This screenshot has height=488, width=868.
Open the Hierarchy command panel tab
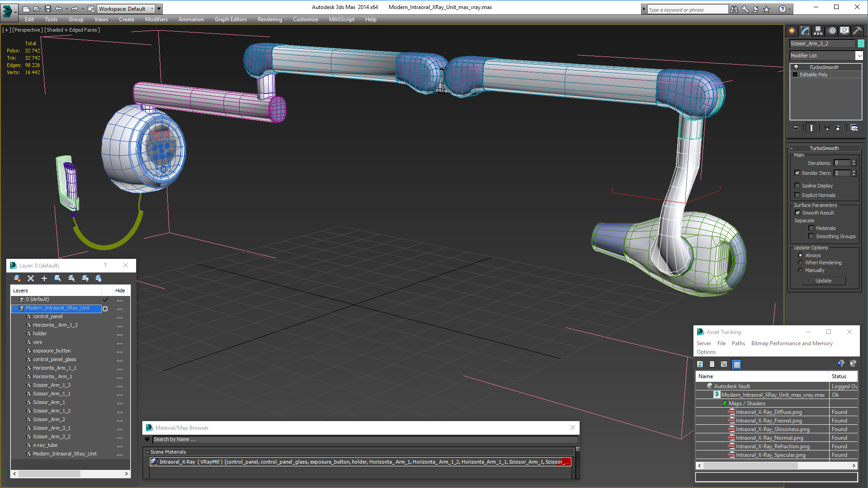click(x=818, y=31)
